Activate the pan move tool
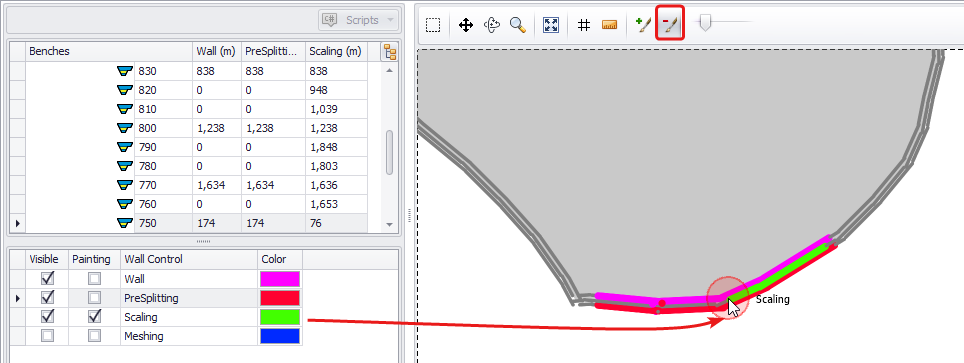Viewport: 964px width, 363px height. [466, 25]
